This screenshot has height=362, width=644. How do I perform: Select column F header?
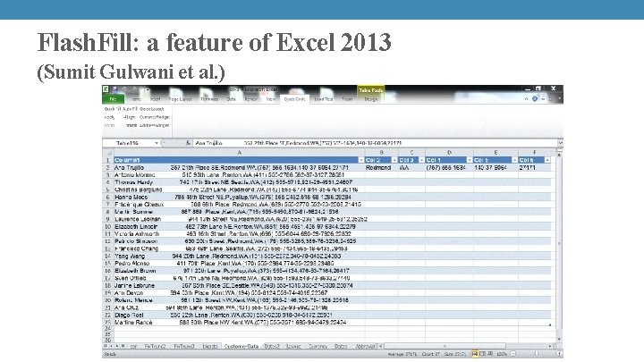tap(534, 153)
